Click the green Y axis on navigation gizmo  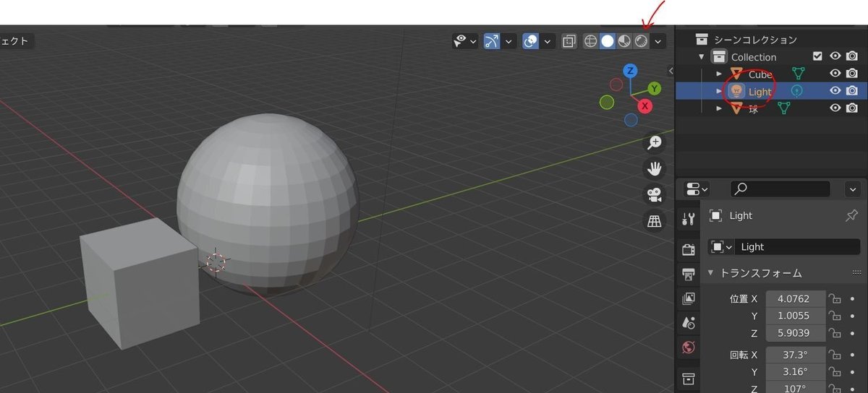point(655,88)
